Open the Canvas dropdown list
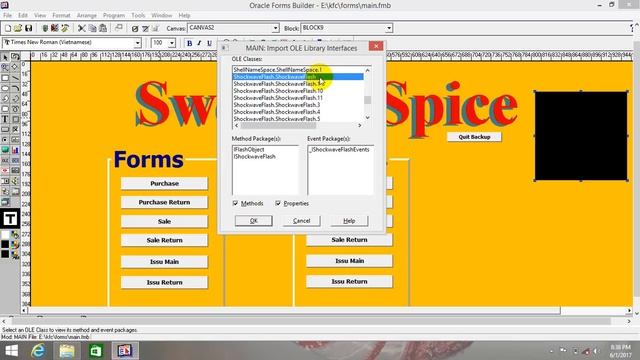 [x=276, y=28]
